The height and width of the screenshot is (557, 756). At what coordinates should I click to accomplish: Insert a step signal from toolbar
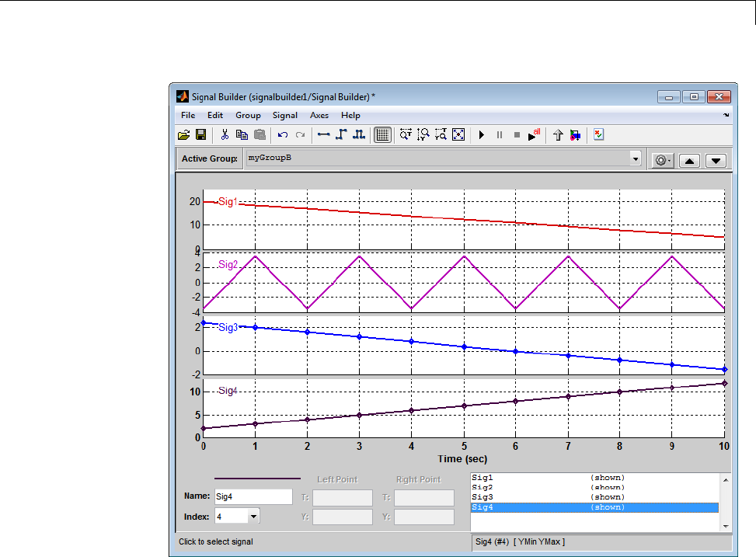point(341,135)
